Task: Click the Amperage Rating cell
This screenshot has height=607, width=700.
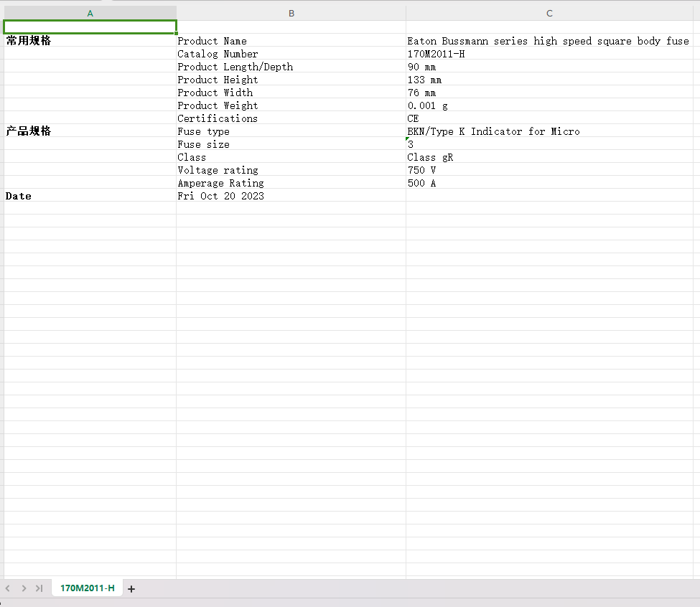Action: pos(291,183)
